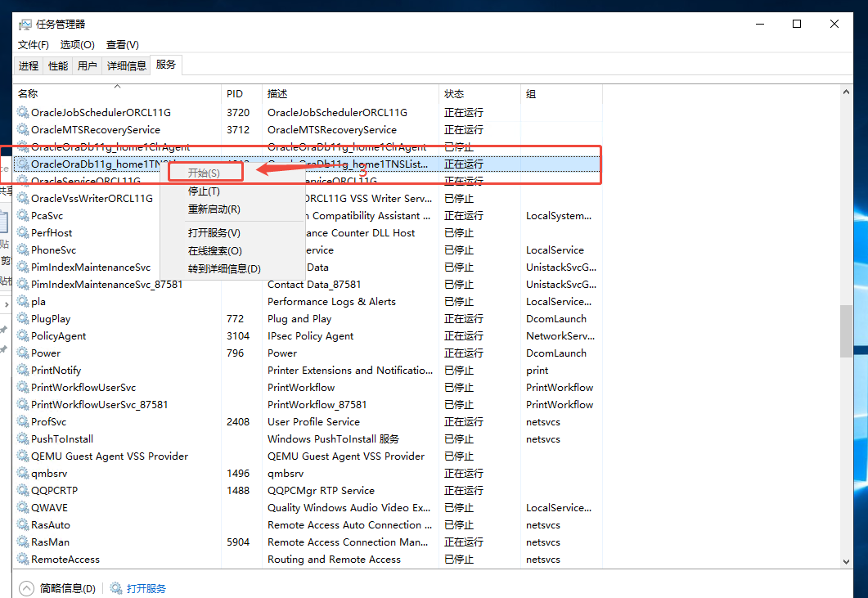The image size is (868, 598).
Task: Click the Power service gear icon
Action: click(x=23, y=353)
